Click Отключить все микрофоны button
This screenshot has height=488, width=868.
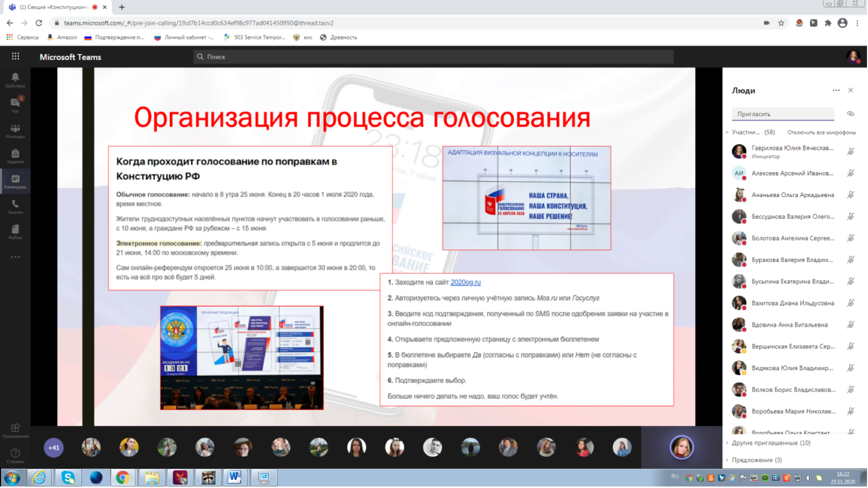point(822,132)
